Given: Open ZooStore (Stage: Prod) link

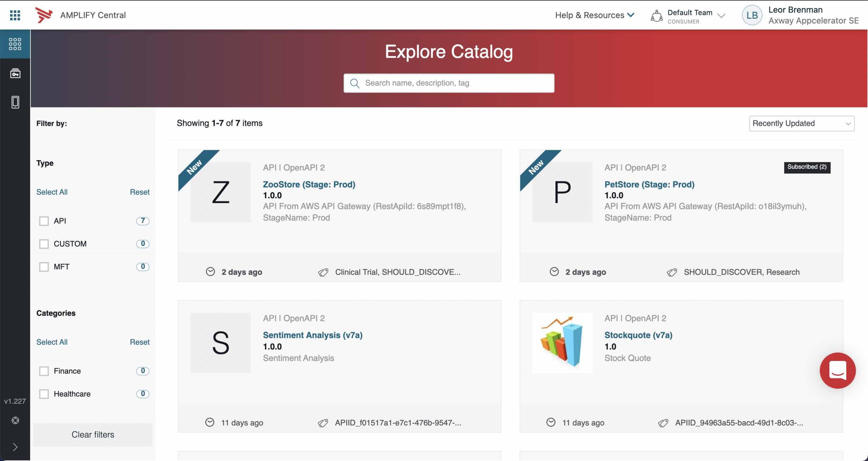Looking at the screenshot, I should (x=309, y=184).
